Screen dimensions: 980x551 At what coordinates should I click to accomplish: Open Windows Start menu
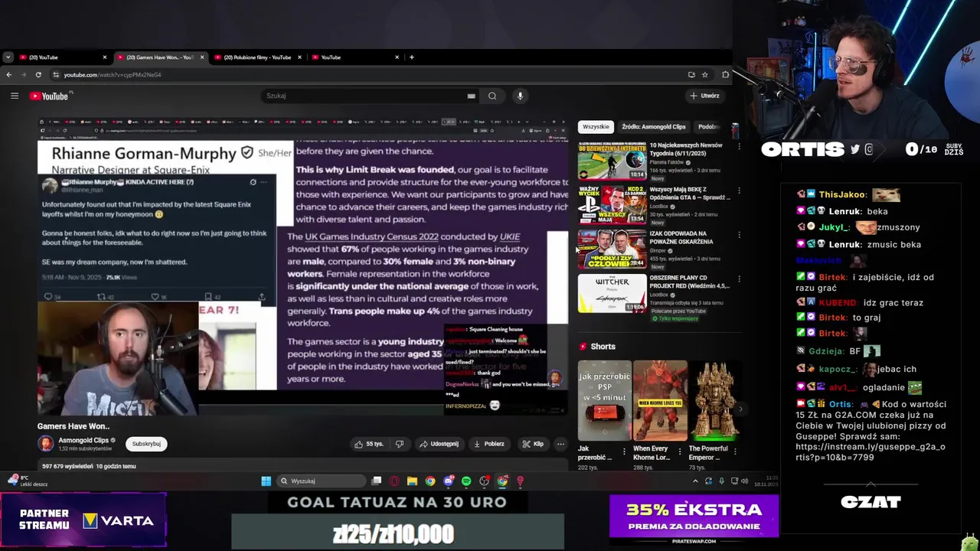(266, 481)
